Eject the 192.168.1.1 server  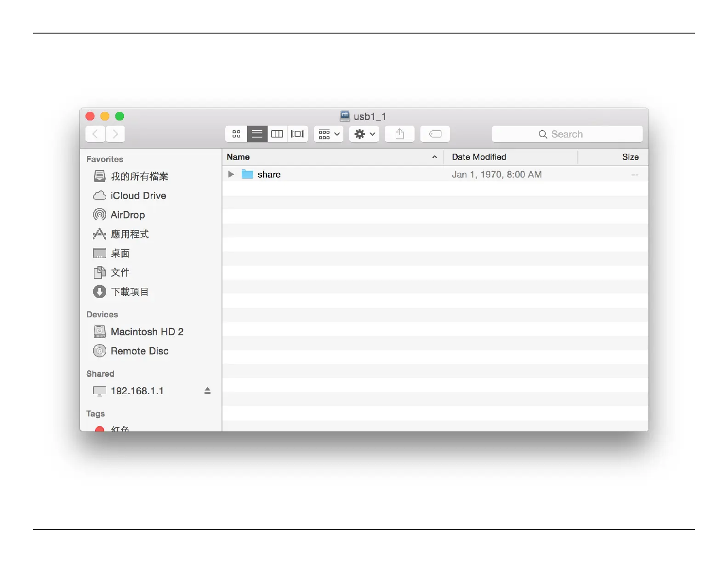click(x=207, y=391)
